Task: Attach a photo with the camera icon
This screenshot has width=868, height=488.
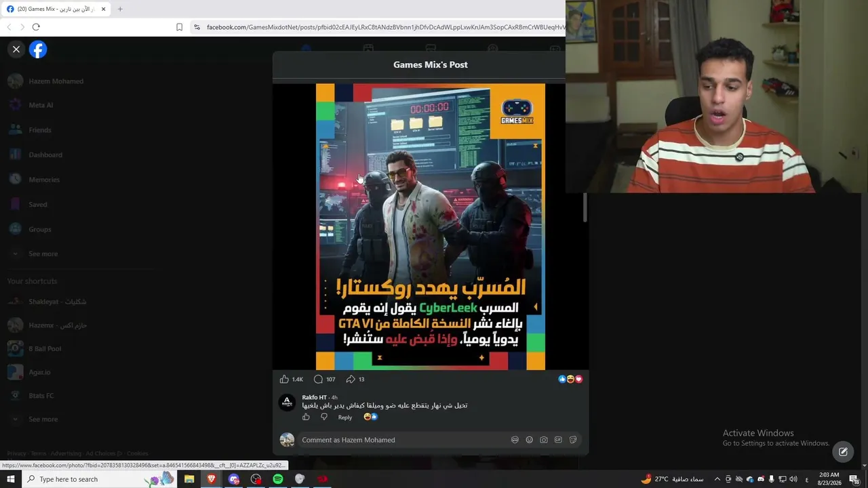Action: tap(544, 440)
